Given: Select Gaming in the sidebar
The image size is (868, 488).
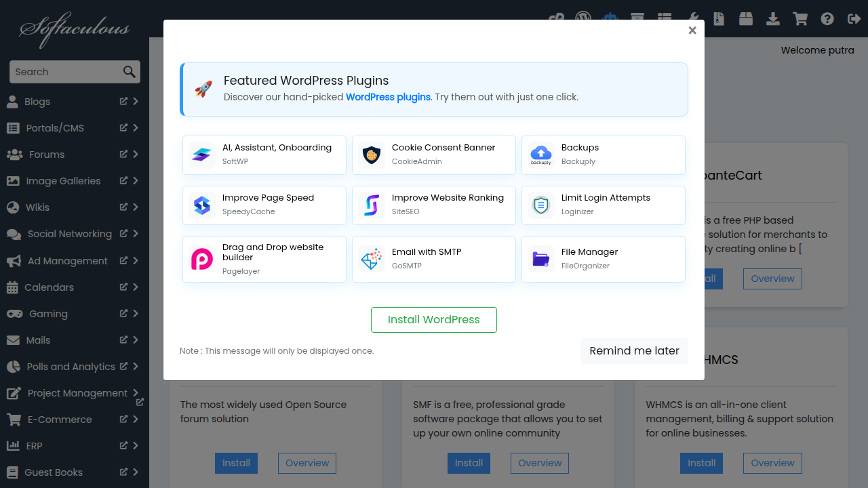Looking at the screenshot, I should coord(48,314).
